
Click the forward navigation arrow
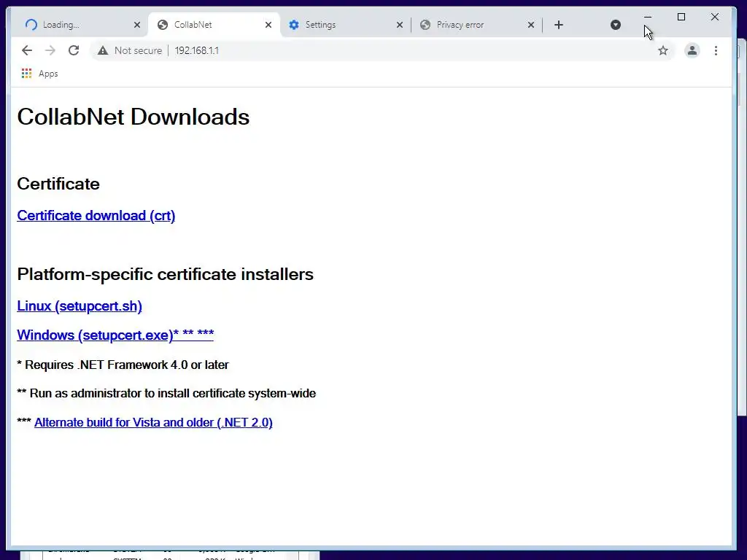pos(50,50)
